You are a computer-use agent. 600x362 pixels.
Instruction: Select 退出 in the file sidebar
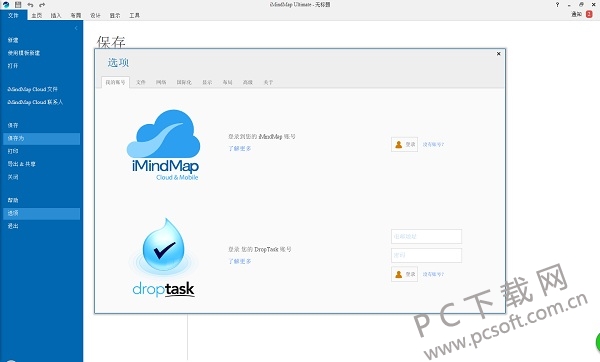[13, 226]
